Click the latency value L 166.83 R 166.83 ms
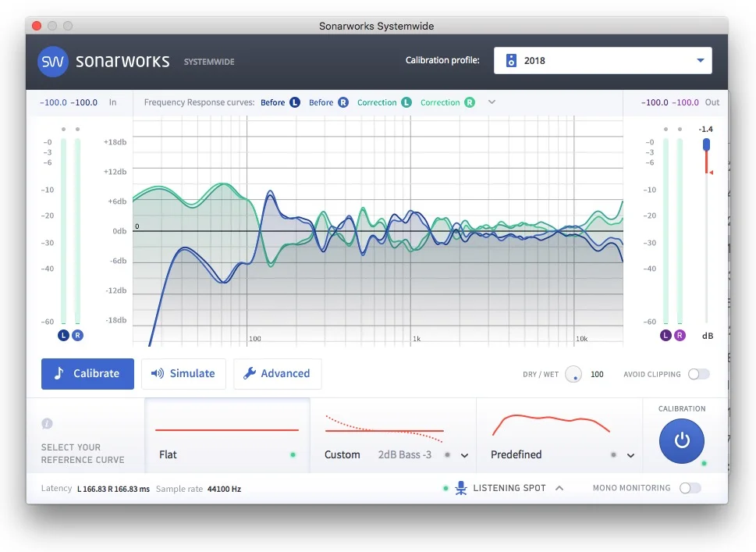Image resolution: width=756 pixels, height=552 pixels. pos(113,489)
